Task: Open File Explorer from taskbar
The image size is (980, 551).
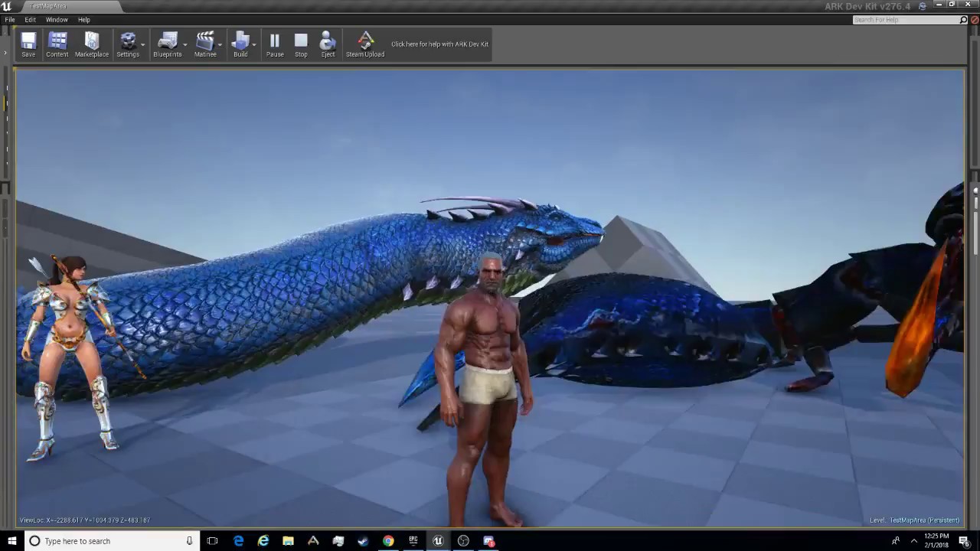Action: click(288, 541)
